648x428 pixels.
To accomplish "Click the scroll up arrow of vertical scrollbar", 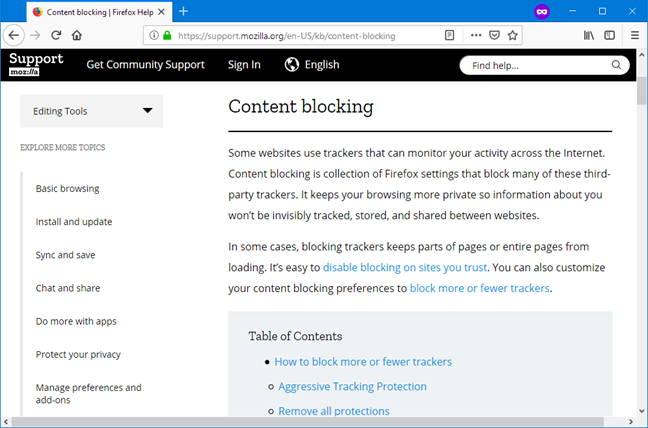I will 641,55.
